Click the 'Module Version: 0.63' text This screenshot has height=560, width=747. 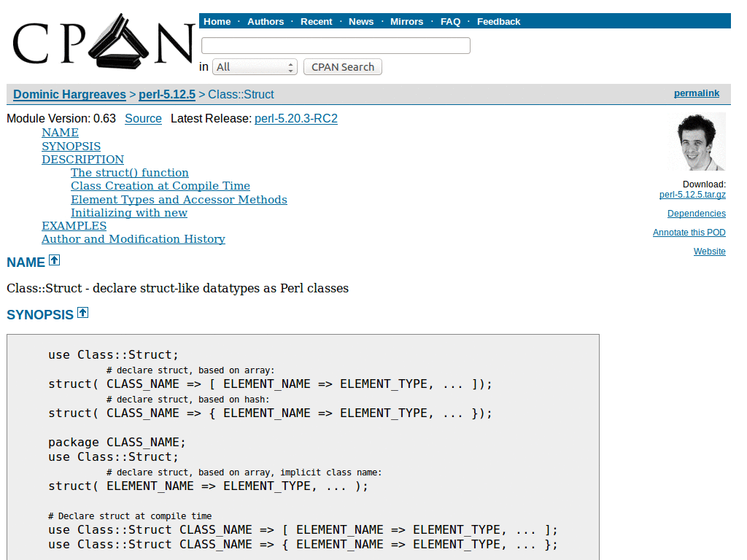61,119
